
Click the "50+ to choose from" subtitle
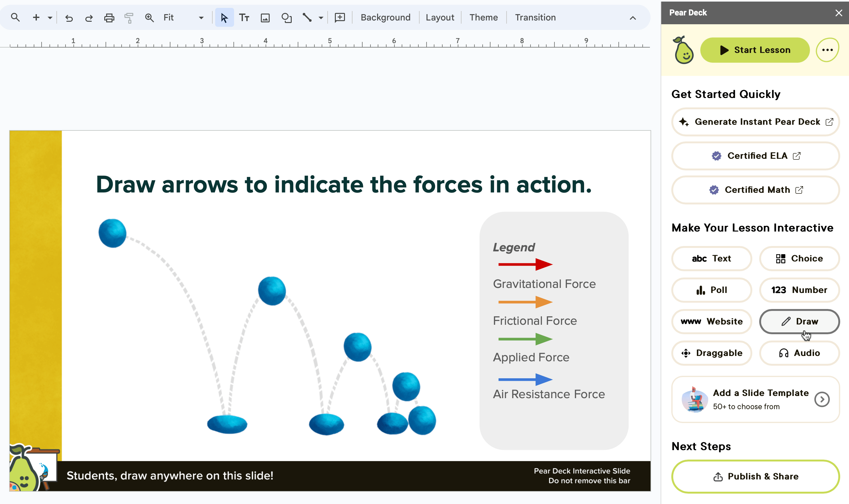click(746, 407)
